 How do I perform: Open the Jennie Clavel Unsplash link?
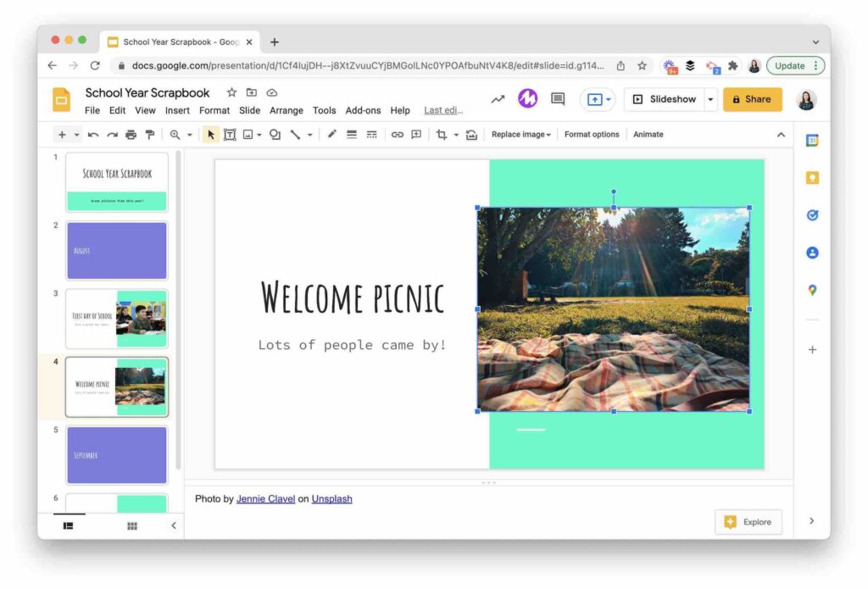265,499
